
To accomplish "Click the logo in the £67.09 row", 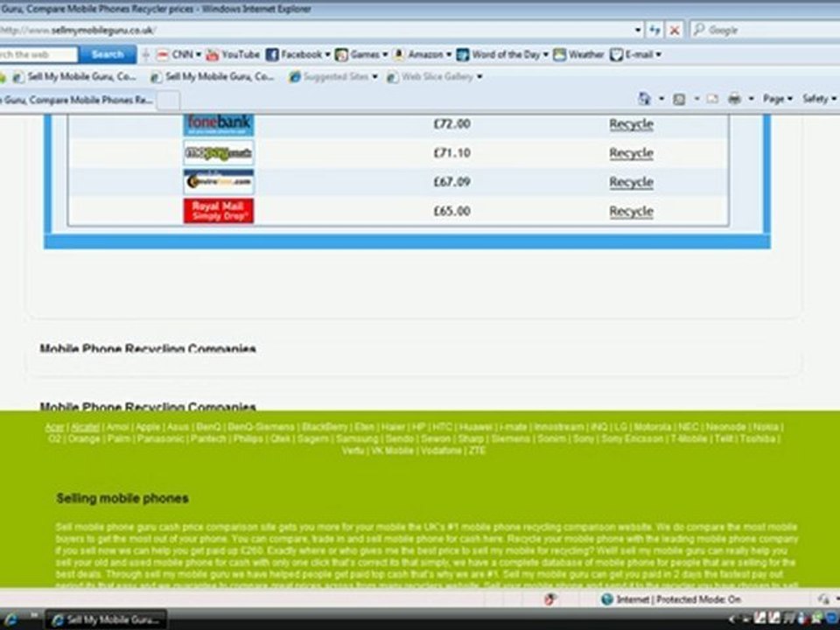I will [x=219, y=182].
